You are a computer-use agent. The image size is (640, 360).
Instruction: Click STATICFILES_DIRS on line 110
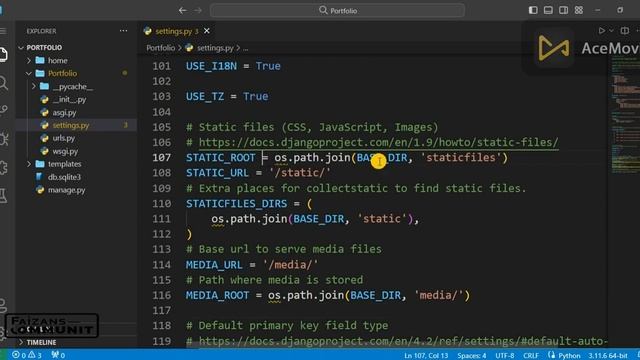click(237, 204)
